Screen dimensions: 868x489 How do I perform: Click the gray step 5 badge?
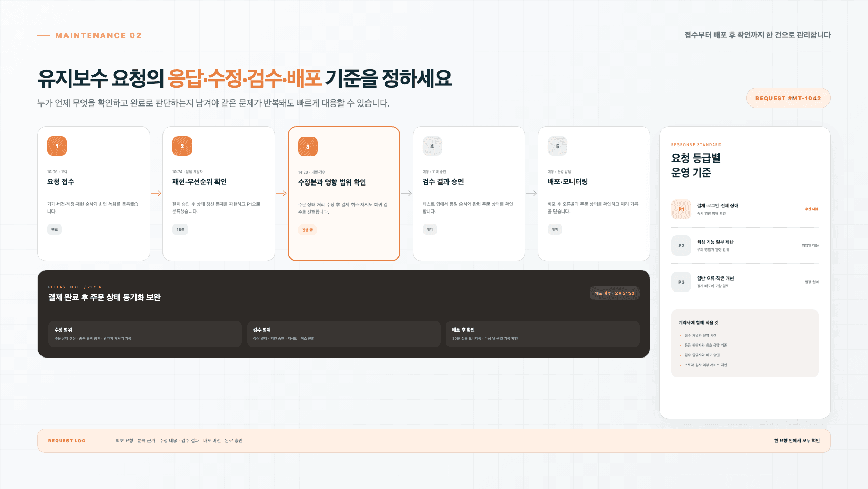[558, 146]
